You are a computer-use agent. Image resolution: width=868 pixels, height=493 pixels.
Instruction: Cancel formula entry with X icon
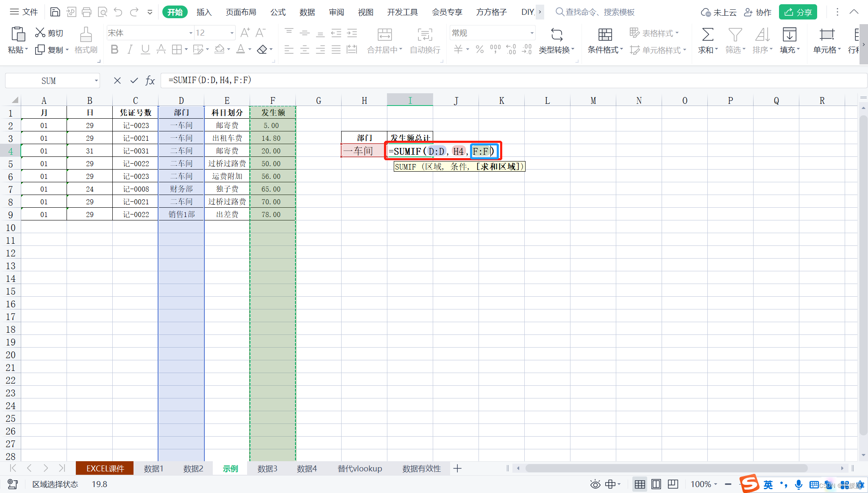pos(117,81)
